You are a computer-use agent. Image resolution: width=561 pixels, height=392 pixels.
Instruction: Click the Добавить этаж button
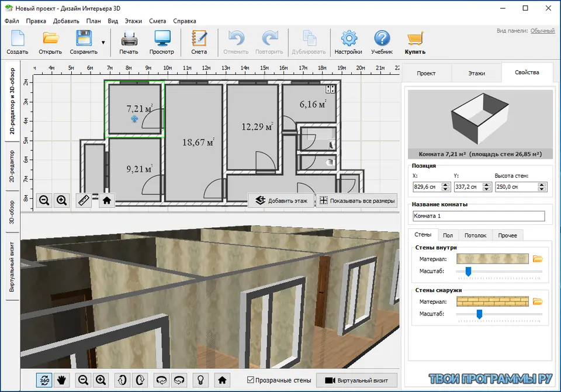(x=281, y=200)
